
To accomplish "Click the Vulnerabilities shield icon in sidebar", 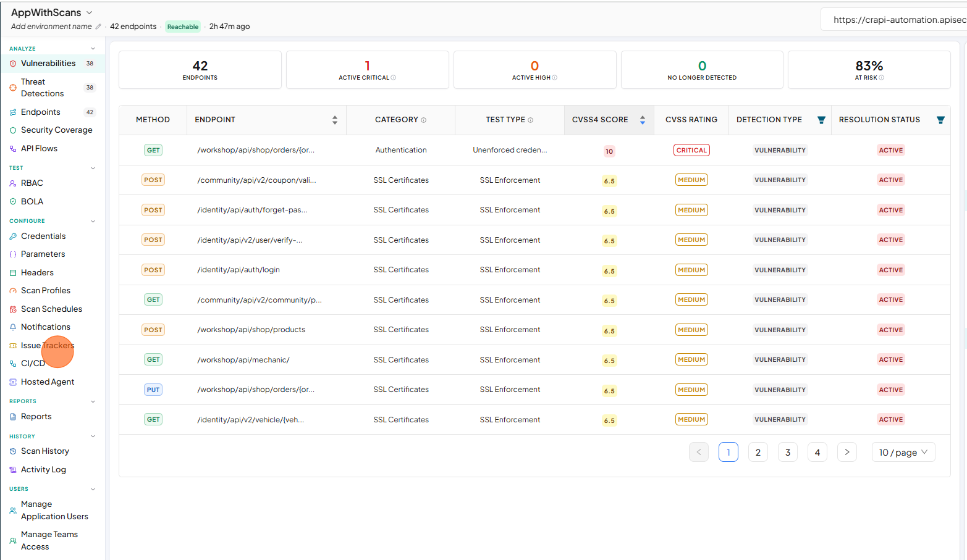I will (13, 64).
